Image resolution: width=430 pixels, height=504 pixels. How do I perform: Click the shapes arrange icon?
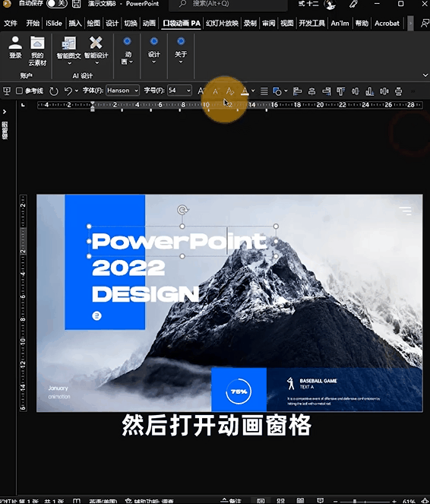pyautogui.click(x=277, y=92)
